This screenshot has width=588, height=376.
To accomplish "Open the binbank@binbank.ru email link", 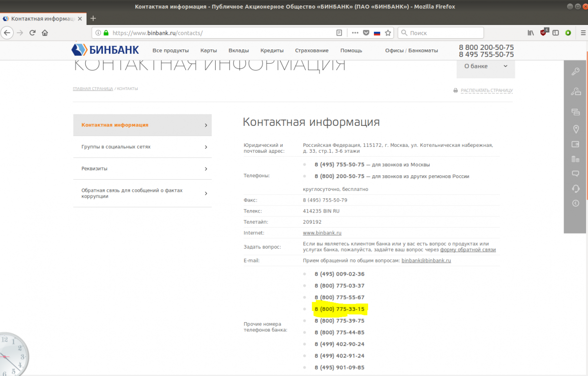I will click(426, 260).
